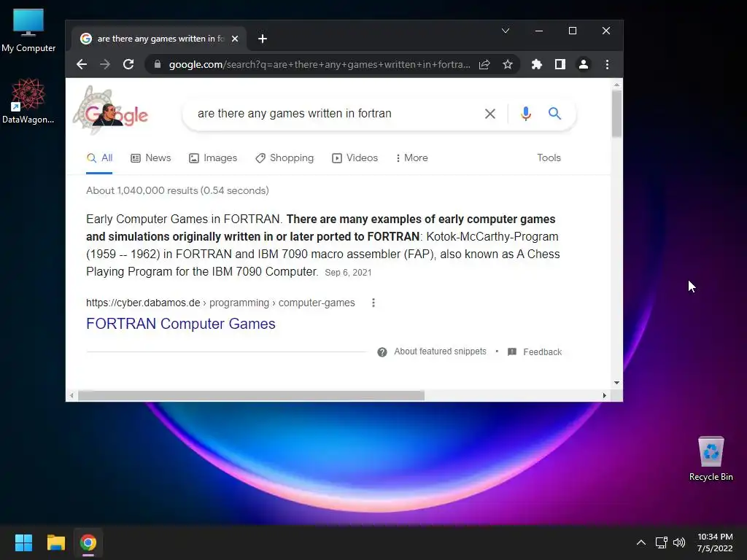This screenshot has height=560, width=747.
Task: Select the Recycle Bin icon
Action: pyautogui.click(x=711, y=459)
